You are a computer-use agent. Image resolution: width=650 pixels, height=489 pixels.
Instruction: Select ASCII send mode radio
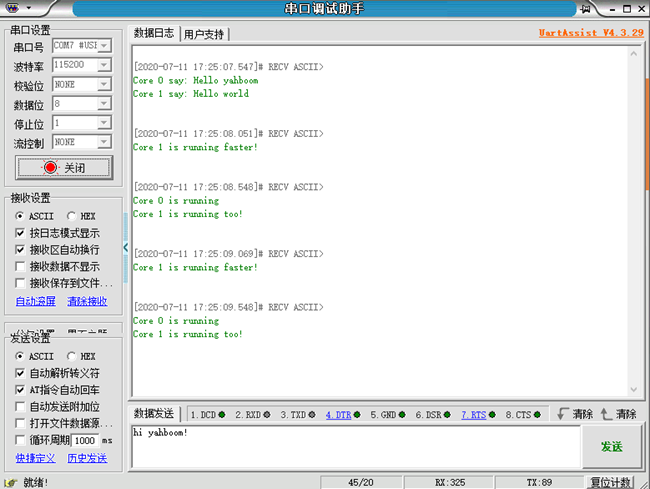[x=19, y=356]
